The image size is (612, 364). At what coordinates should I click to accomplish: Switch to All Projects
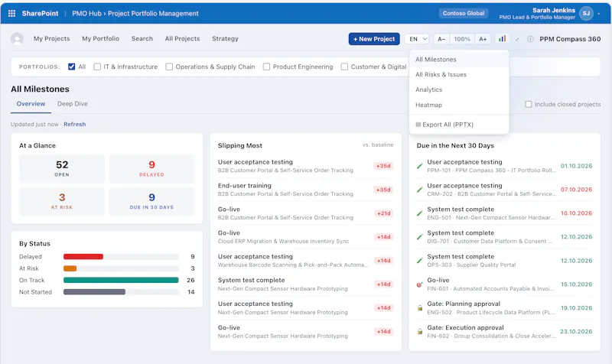pyautogui.click(x=182, y=39)
